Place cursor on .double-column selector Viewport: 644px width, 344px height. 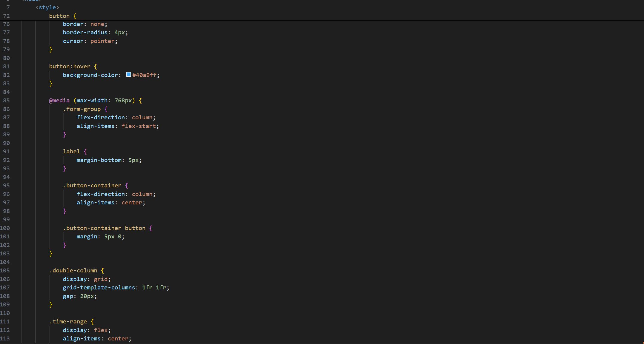(x=73, y=271)
